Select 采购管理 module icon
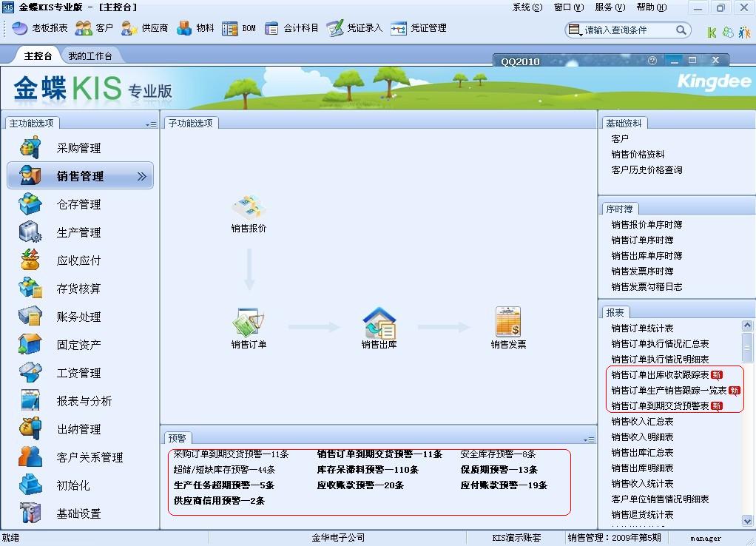The height and width of the screenshot is (546, 756). (x=30, y=147)
